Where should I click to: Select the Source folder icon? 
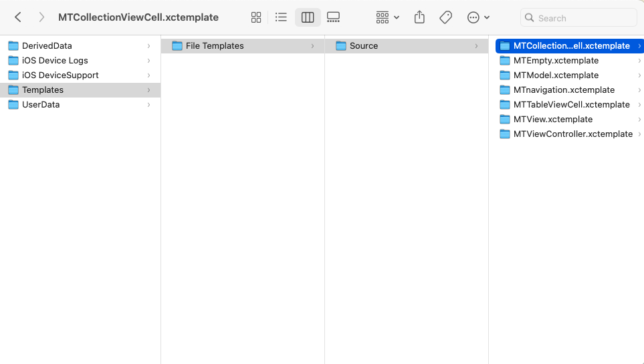(x=341, y=45)
